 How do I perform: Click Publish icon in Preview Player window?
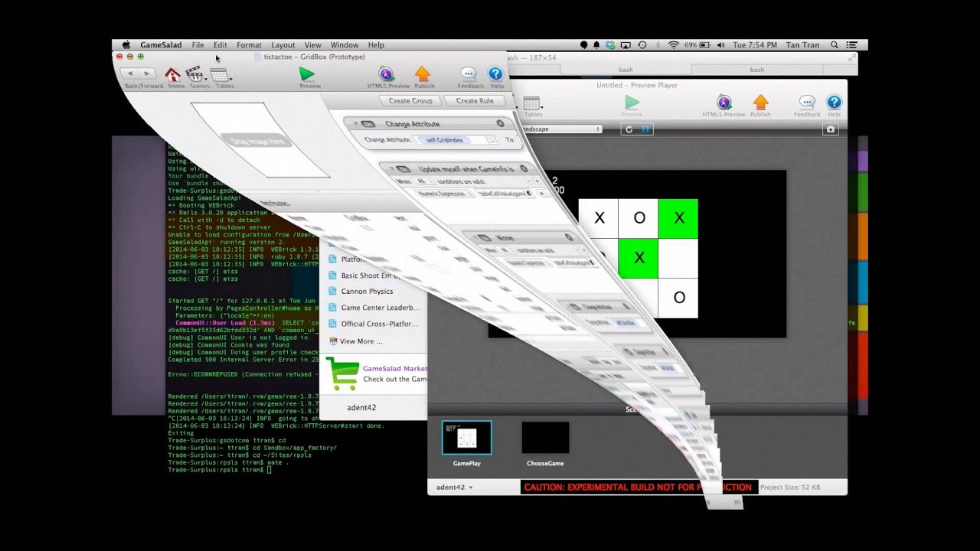(760, 103)
